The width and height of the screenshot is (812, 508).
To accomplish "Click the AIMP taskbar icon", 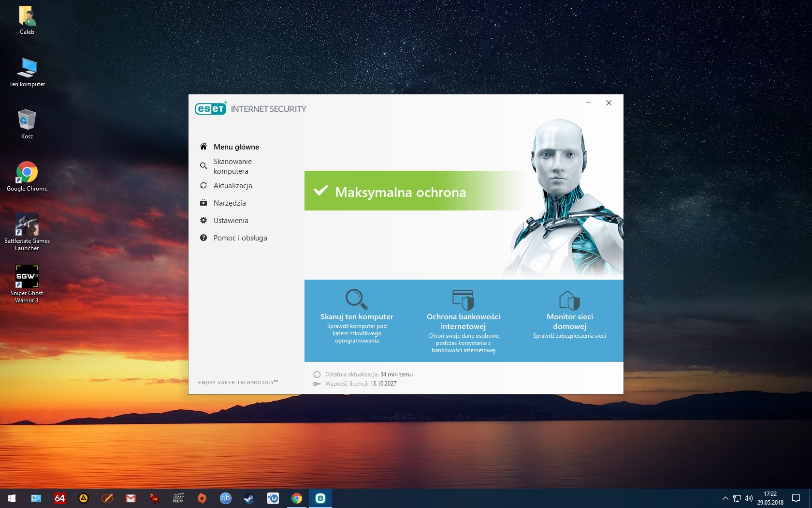I will [x=83, y=498].
